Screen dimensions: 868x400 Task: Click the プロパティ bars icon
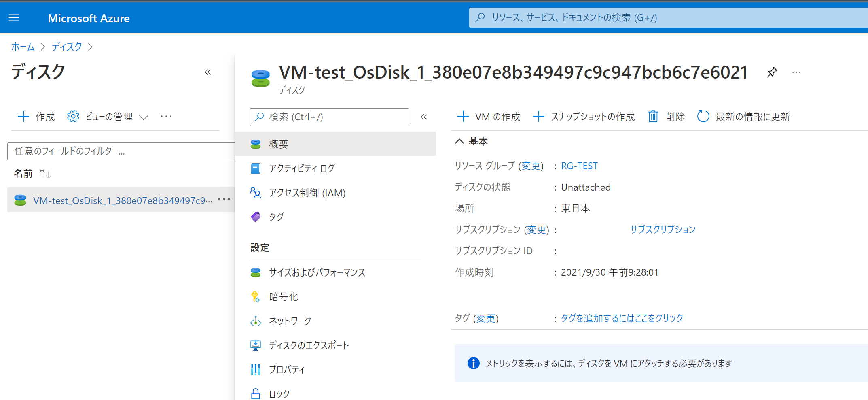coord(256,369)
